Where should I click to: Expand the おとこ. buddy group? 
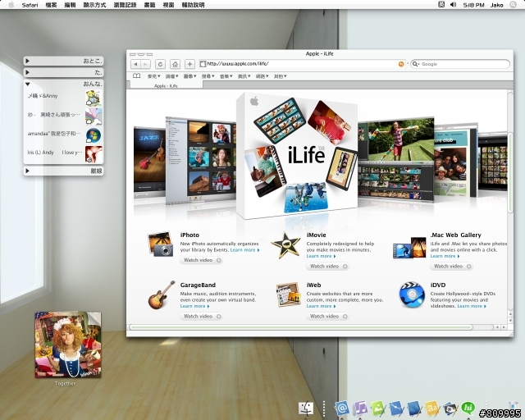[27, 61]
